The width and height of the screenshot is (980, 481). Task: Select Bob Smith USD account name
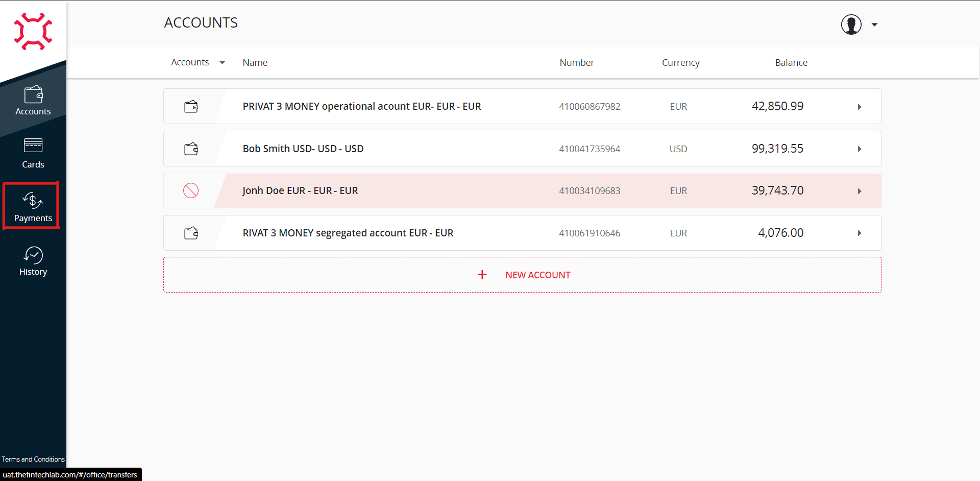pyautogui.click(x=303, y=149)
